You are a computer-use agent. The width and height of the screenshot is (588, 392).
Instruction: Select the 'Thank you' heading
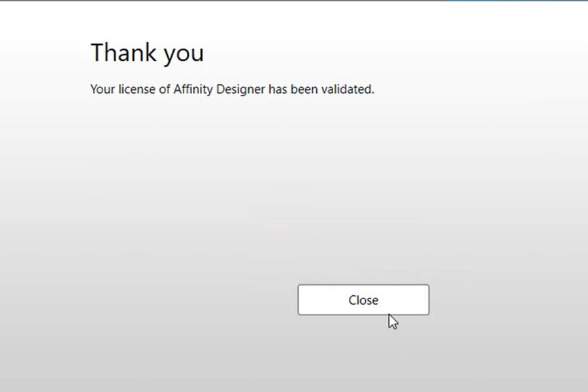[x=148, y=53]
